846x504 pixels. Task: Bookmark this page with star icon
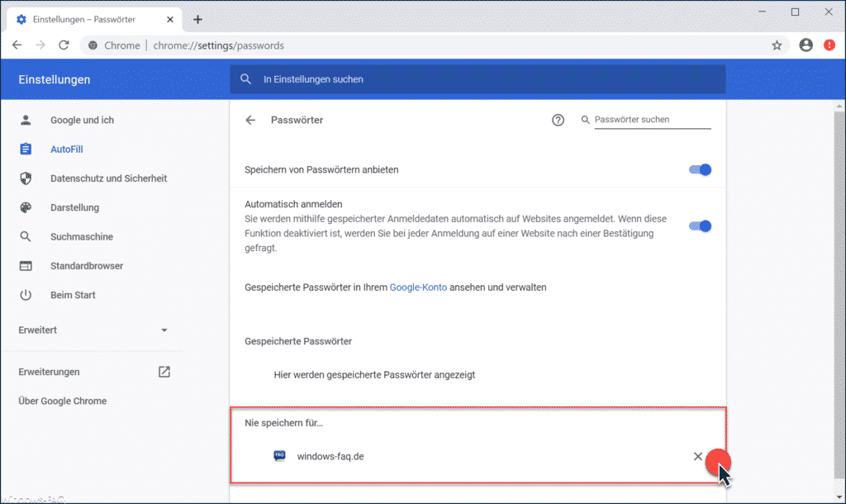(777, 45)
